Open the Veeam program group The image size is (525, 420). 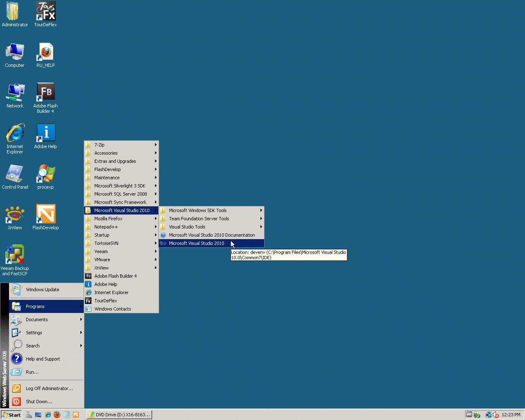[x=121, y=251]
